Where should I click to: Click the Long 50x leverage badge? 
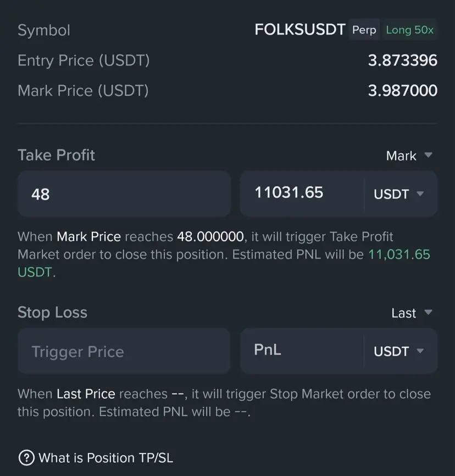pyautogui.click(x=409, y=30)
